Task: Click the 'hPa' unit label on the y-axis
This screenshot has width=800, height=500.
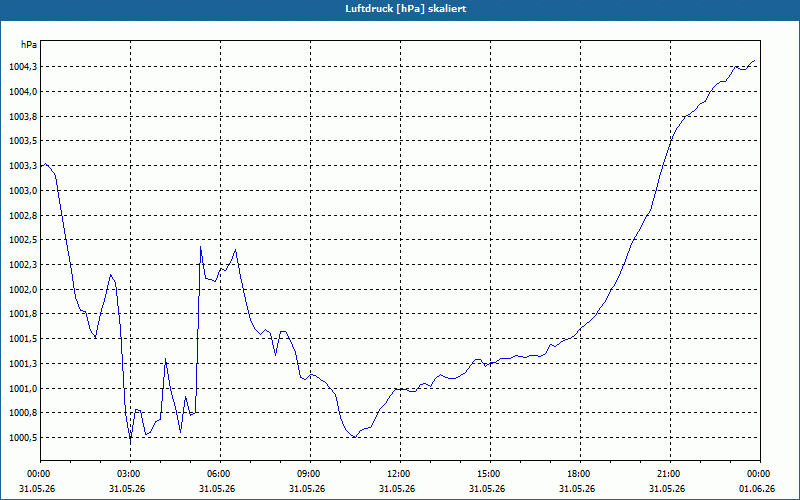Action: click(29, 45)
